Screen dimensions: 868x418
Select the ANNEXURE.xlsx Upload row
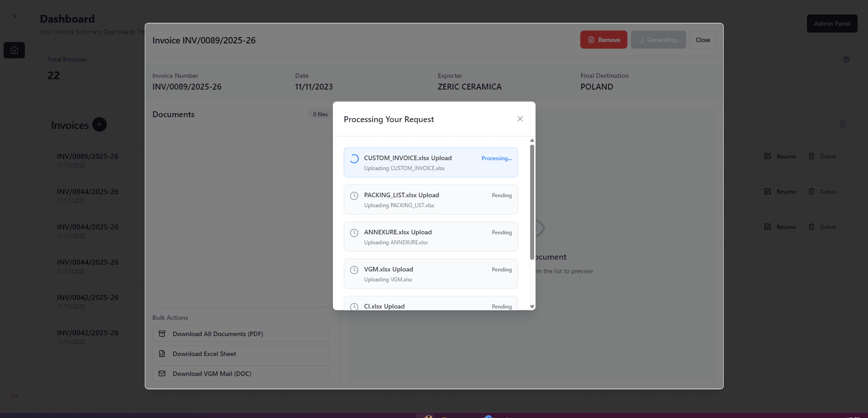(431, 237)
